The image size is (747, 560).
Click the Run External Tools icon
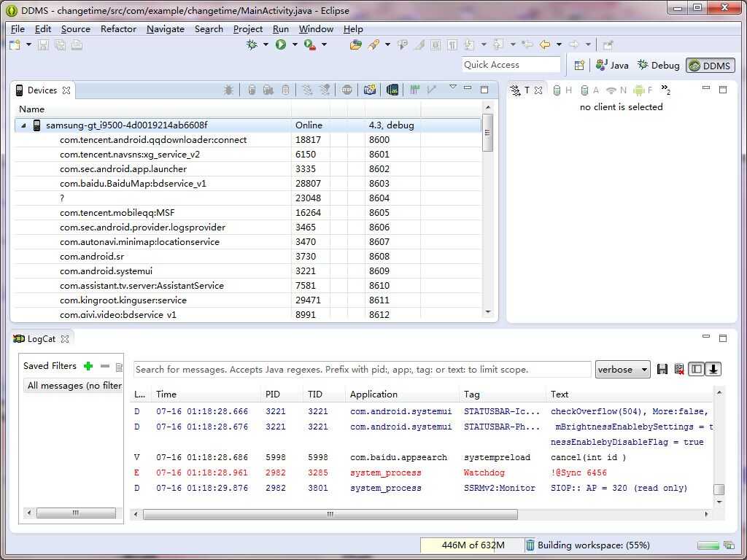[x=310, y=44]
